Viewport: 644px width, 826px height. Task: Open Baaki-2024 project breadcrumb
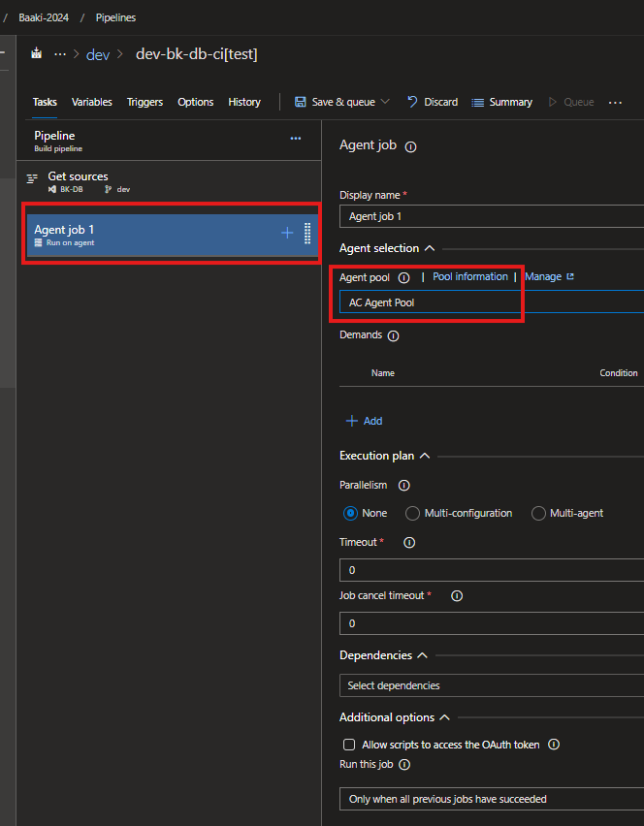44,17
